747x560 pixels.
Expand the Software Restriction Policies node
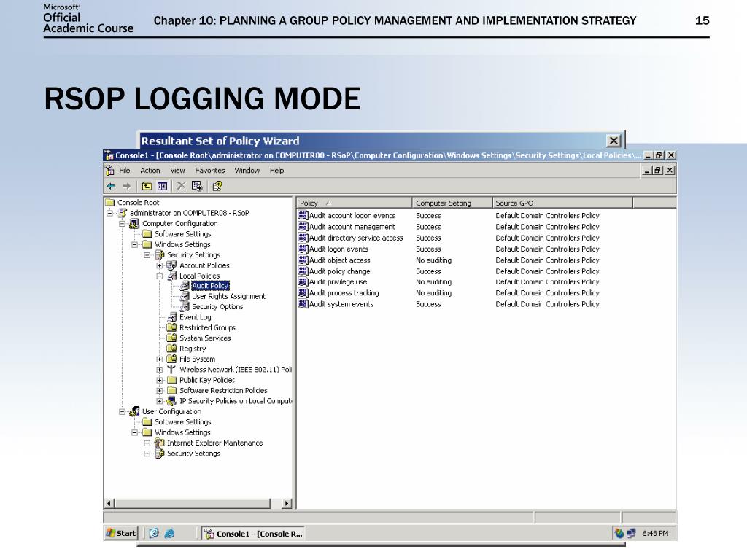tap(160, 391)
